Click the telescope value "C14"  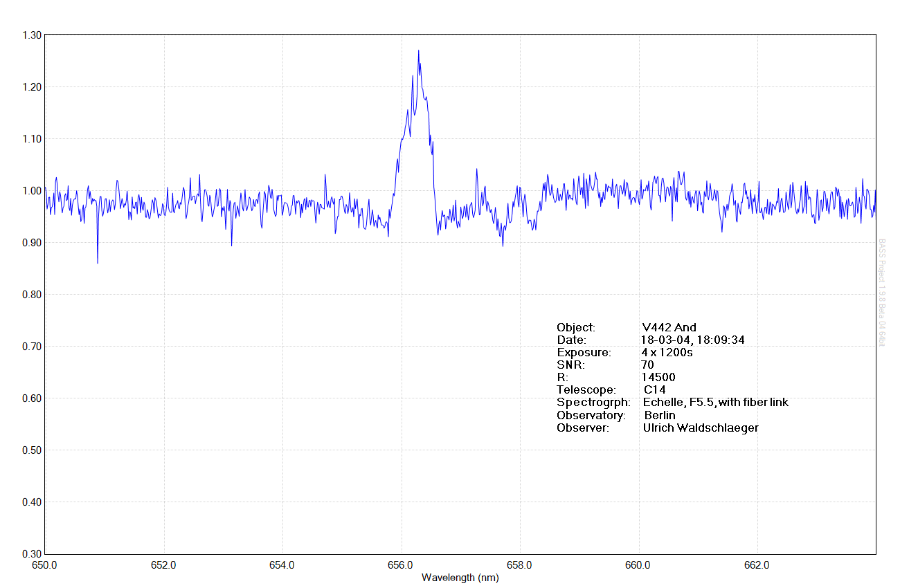click(x=654, y=389)
